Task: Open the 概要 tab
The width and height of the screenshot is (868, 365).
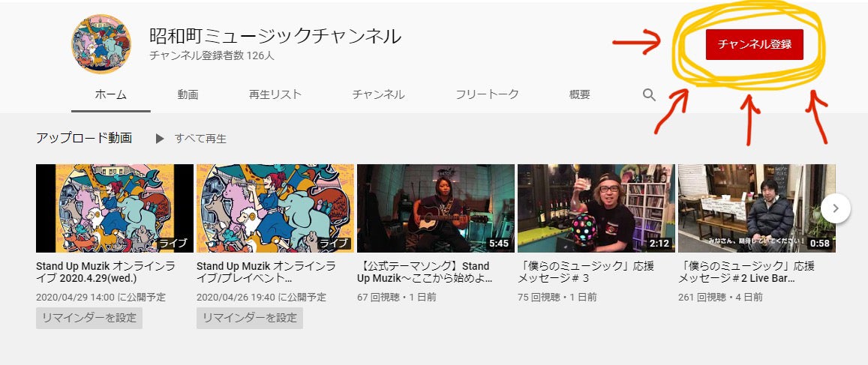Action: point(580,94)
